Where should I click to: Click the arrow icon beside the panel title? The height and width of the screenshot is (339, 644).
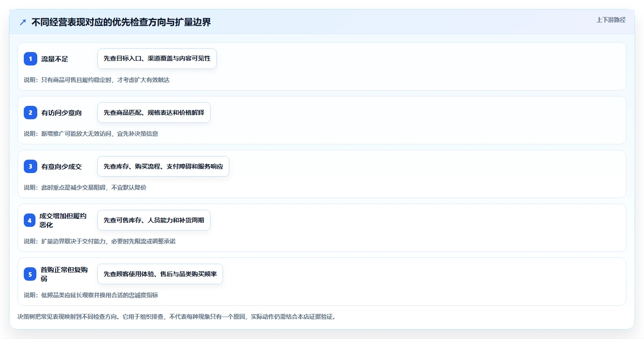pos(23,22)
